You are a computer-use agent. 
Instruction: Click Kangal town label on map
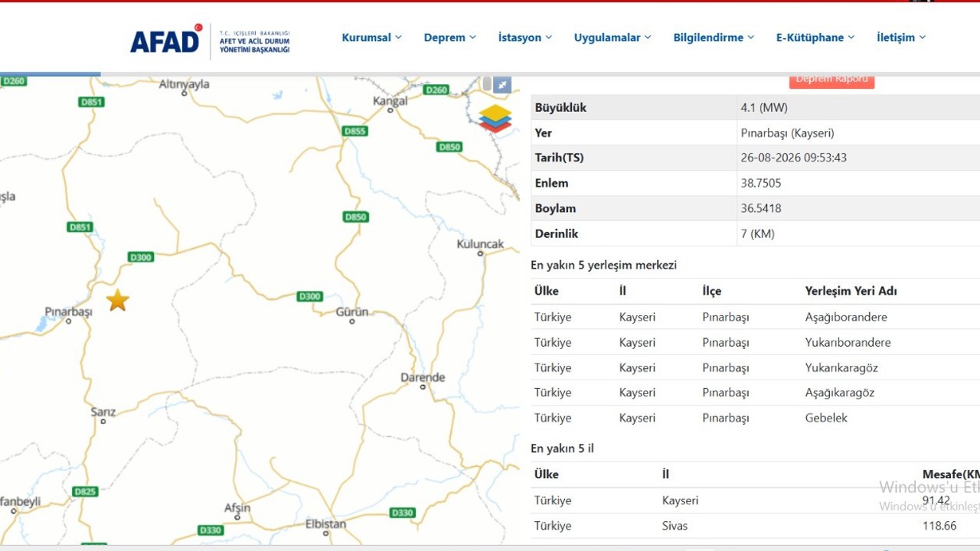point(390,100)
